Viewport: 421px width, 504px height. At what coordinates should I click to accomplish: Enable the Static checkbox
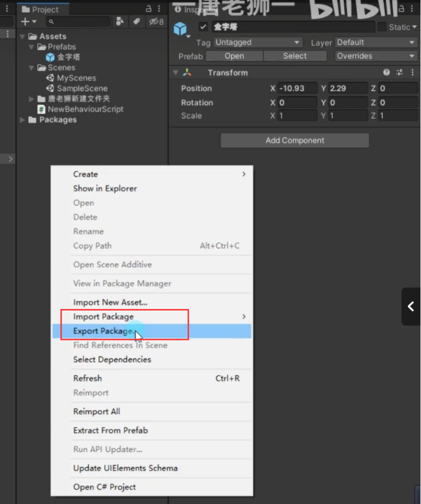pyautogui.click(x=382, y=27)
